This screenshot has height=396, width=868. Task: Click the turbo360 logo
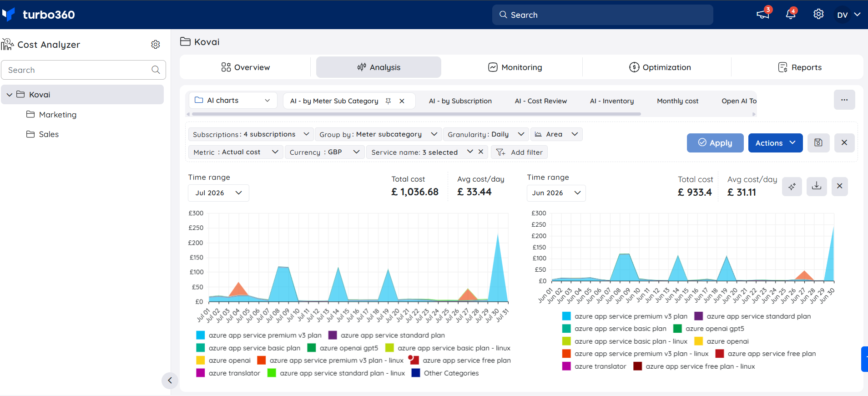click(38, 15)
